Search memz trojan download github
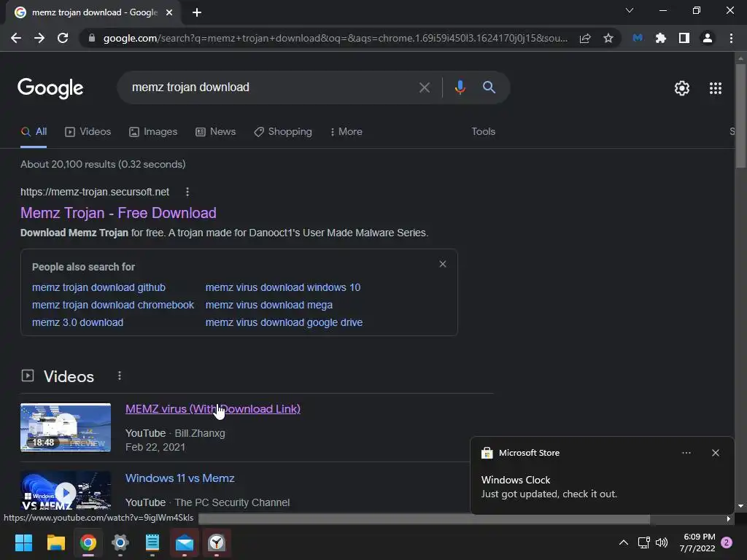This screenshot has height=560, width=747. point(98,287)
